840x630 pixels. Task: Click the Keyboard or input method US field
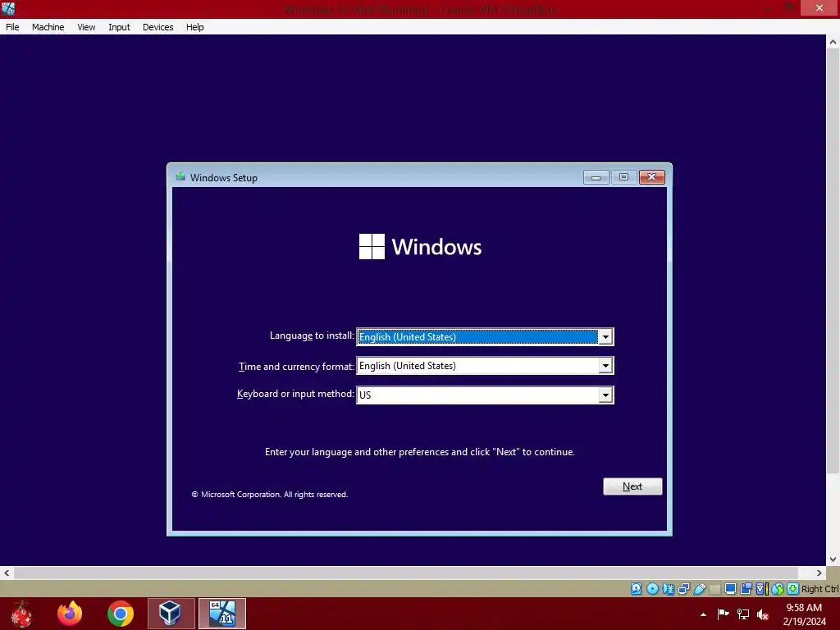coord(485,395)
